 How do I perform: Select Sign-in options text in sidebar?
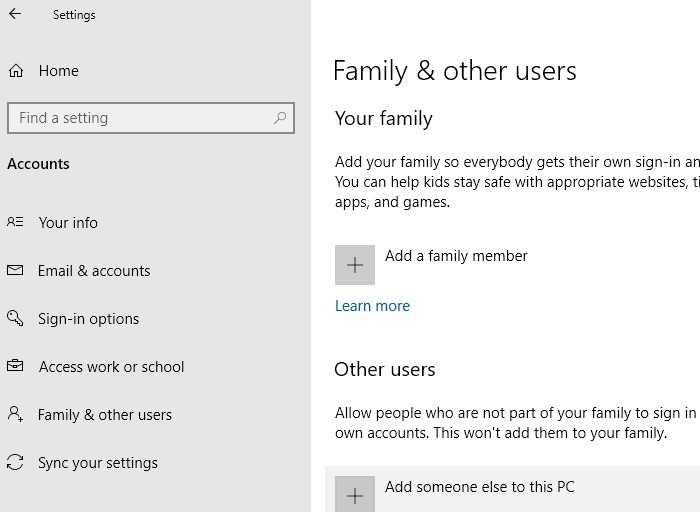[88, 319]
